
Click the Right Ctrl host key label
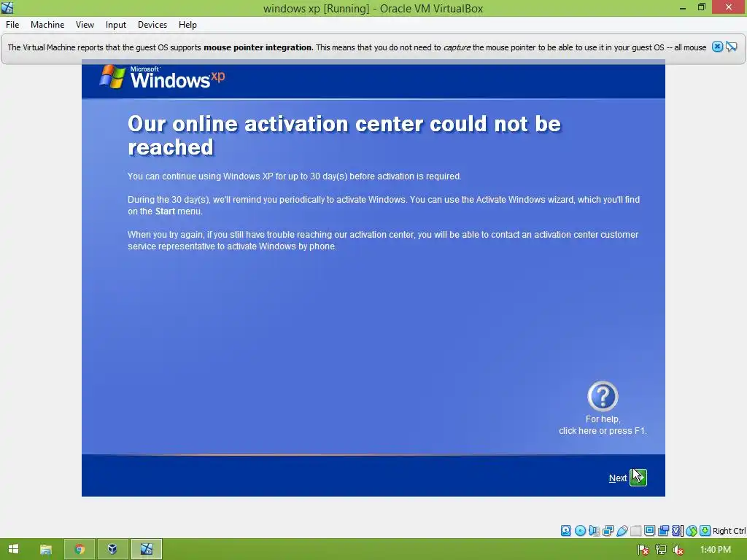pyautogui.click(x=729, y=531)
